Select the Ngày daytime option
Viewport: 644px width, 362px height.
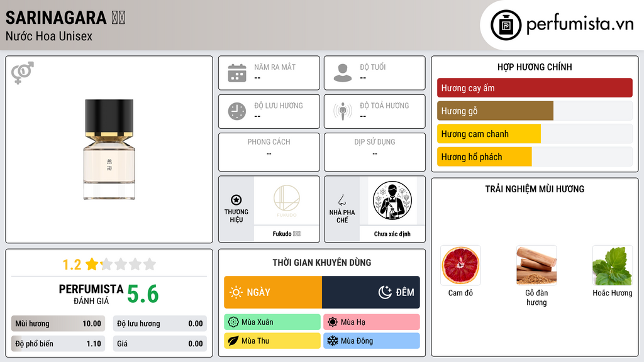(x=273, y=292)
